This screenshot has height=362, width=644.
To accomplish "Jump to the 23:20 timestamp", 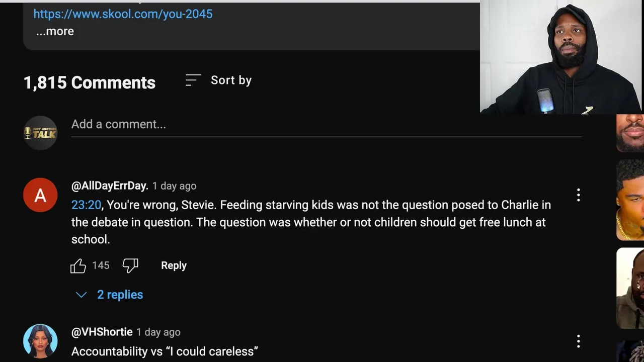I will [x=86, y=205].
